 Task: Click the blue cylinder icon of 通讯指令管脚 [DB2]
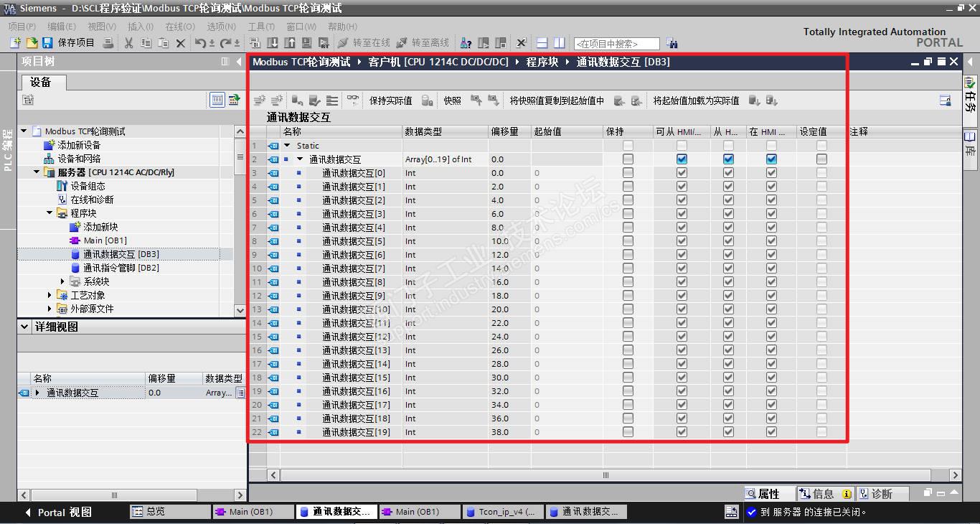75,268
